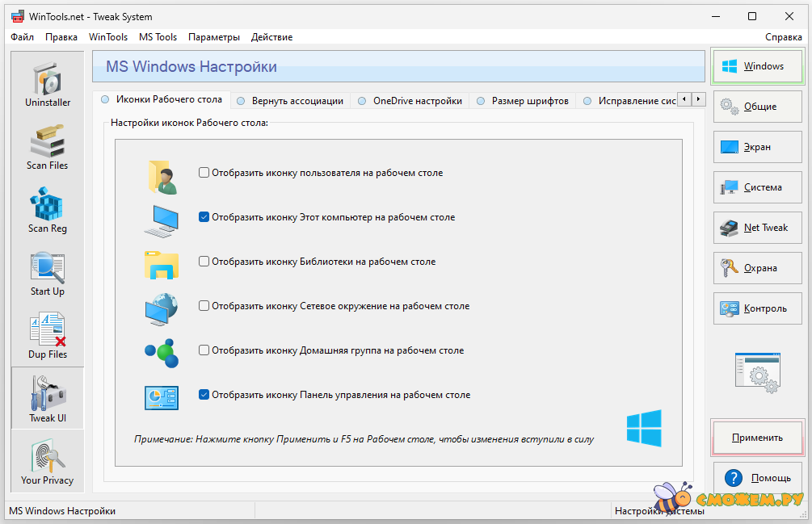Open the Your Privacy tool
812x524 pixels.
coord(48,461)
